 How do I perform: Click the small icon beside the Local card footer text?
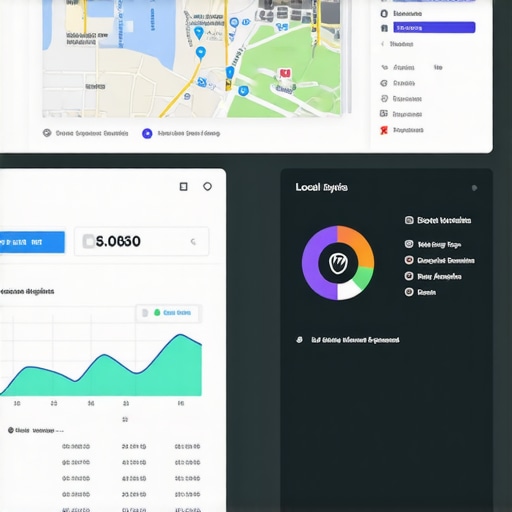(x=300, y=340)
